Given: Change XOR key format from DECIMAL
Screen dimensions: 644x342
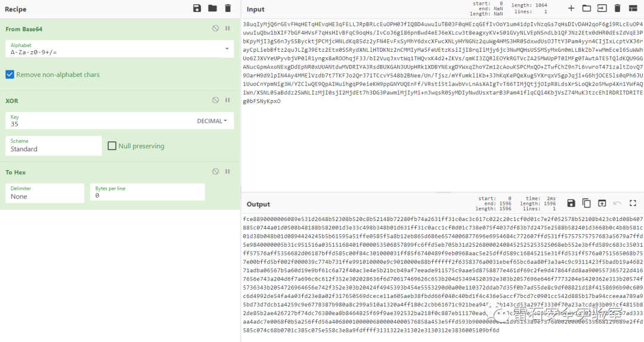Looking at the screenshot, I should (212, 121).
